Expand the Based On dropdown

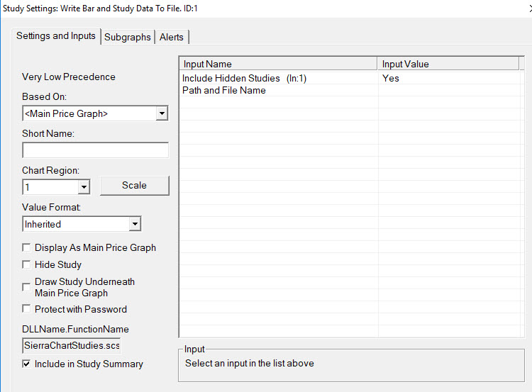[162, 113]
